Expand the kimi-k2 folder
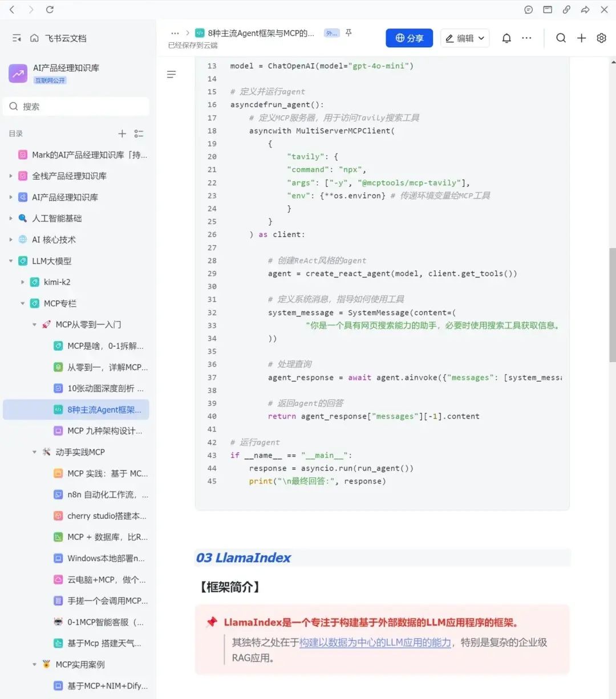The width and height of the screenshot is (616, 699). coord(23,282)
